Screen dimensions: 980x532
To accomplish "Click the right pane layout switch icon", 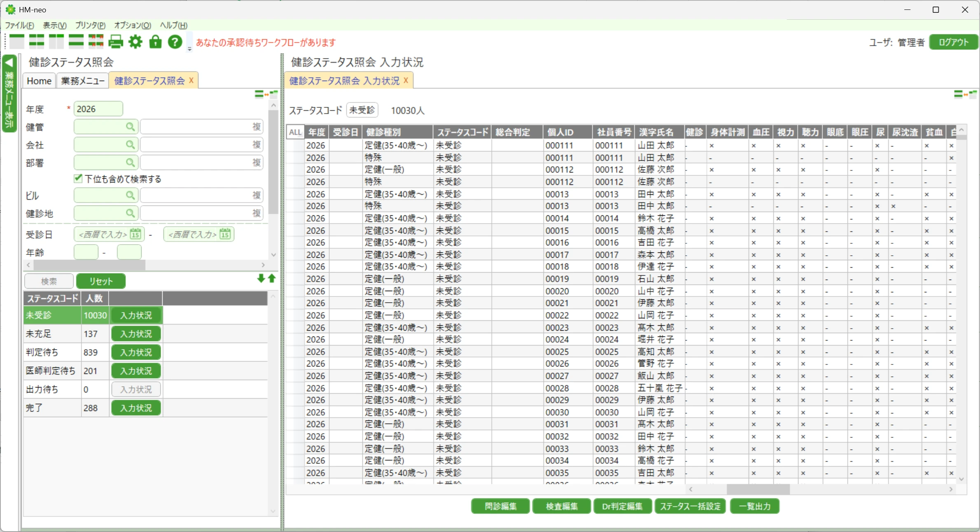I will point(965,94).
